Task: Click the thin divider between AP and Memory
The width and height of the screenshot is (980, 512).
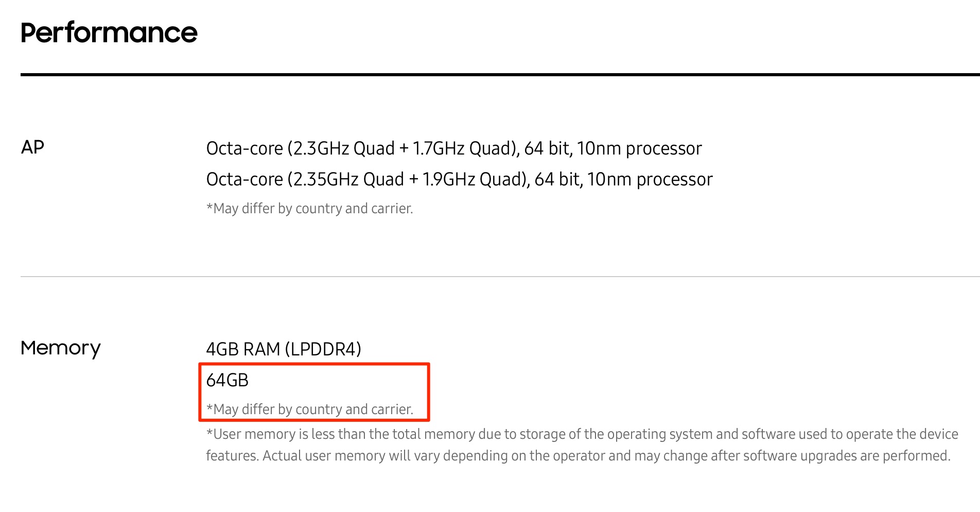Action: pyautogui.click(x=499, y=277)
